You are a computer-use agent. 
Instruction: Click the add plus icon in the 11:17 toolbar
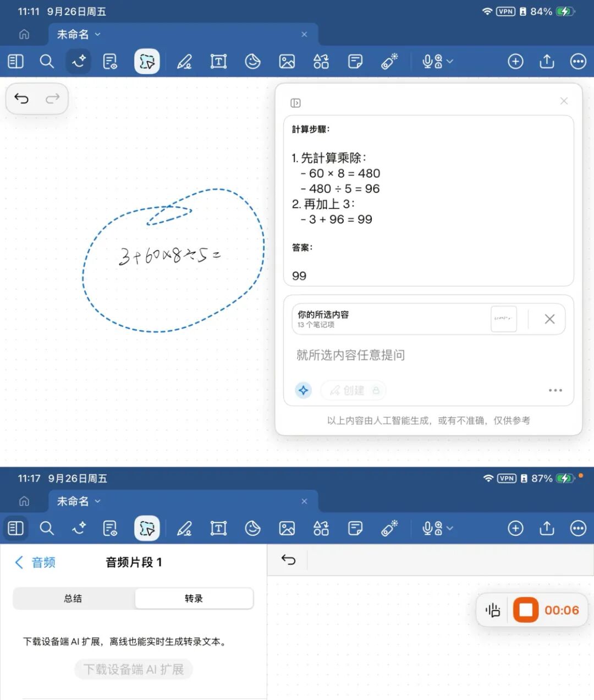(515, 528)
